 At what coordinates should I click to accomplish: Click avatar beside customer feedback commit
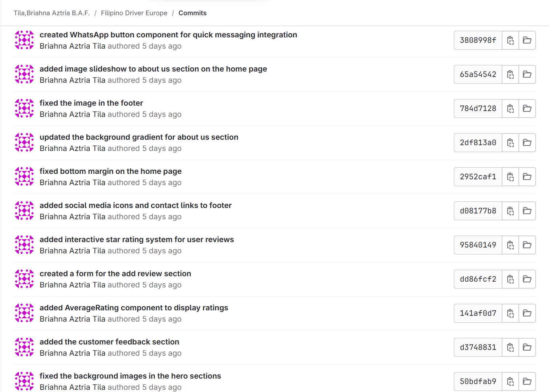click(x=24, y=347)
